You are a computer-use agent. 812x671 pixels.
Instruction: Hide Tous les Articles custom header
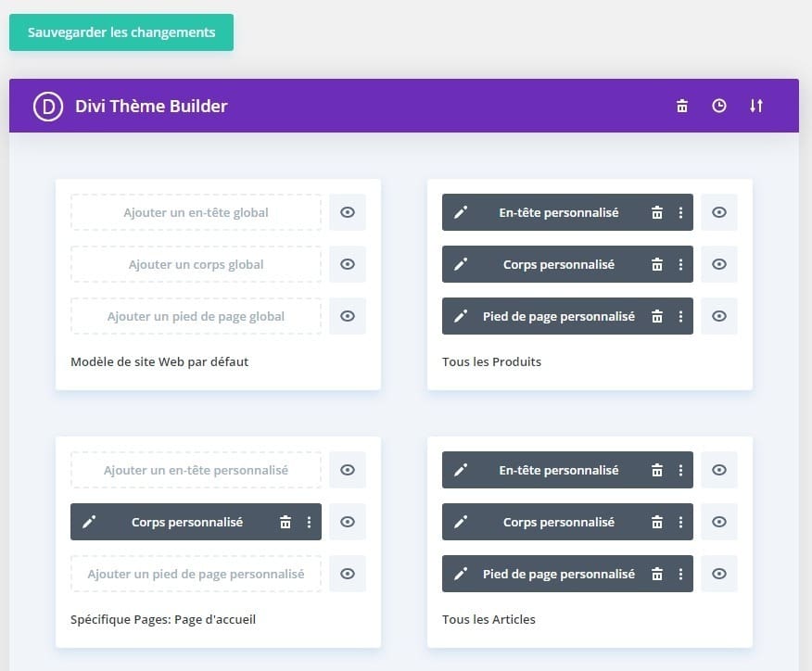pos(718,470)
